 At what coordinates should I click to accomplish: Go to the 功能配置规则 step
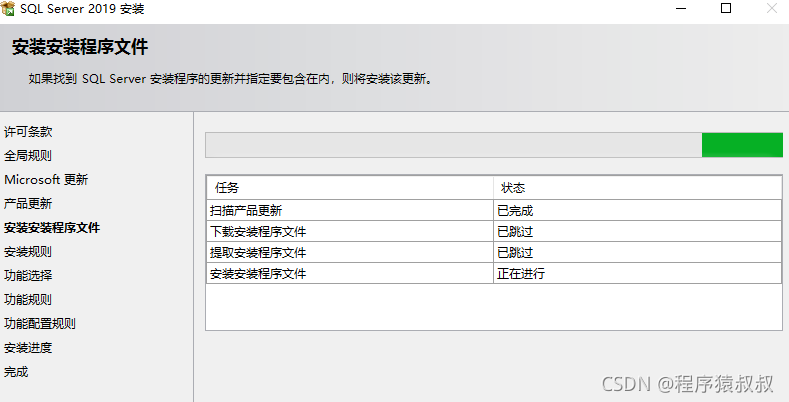point(40,324)
